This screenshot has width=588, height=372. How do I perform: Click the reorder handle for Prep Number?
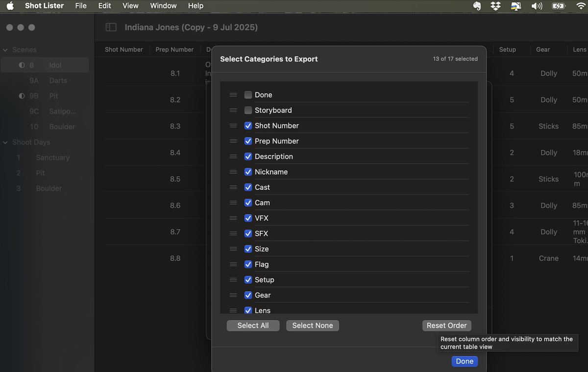[233, 141]
